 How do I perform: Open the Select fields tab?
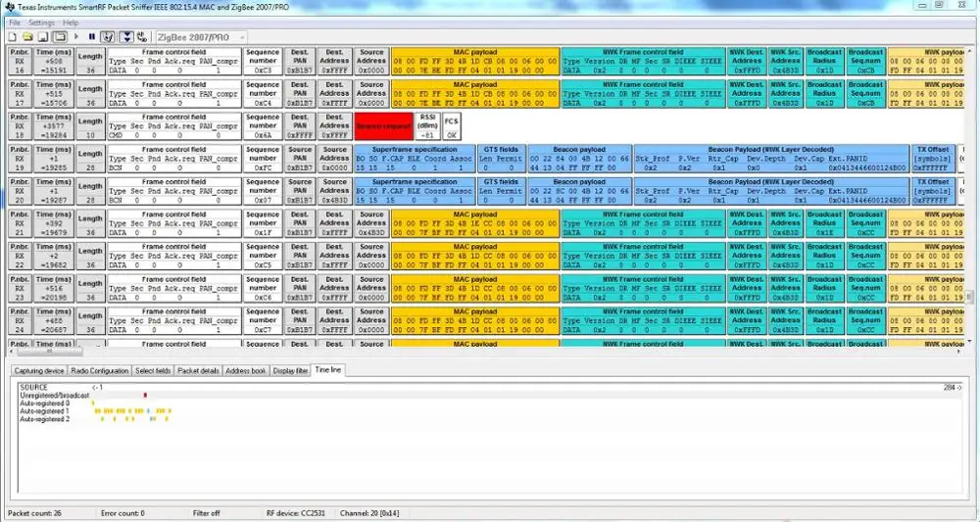153,371
